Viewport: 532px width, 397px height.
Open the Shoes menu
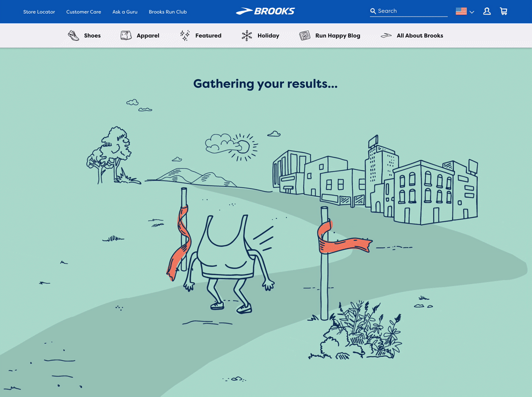[x=92, y=35]
